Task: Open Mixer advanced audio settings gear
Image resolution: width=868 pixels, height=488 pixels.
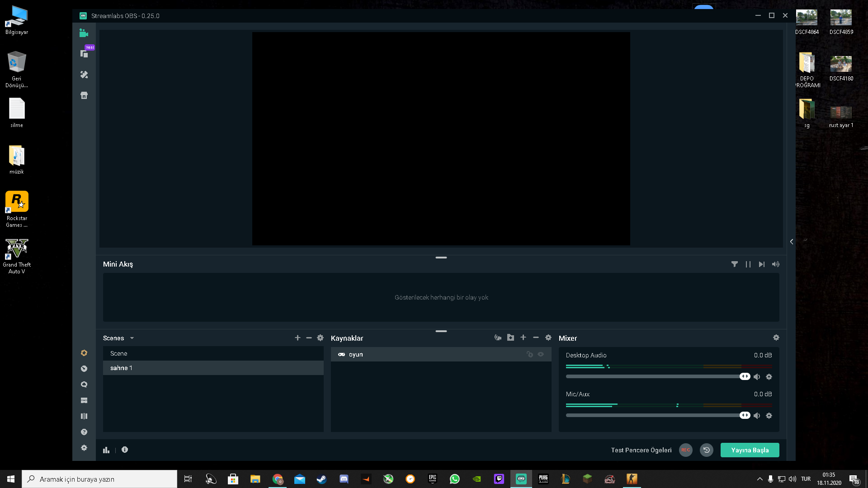Action: click(776, 338)
